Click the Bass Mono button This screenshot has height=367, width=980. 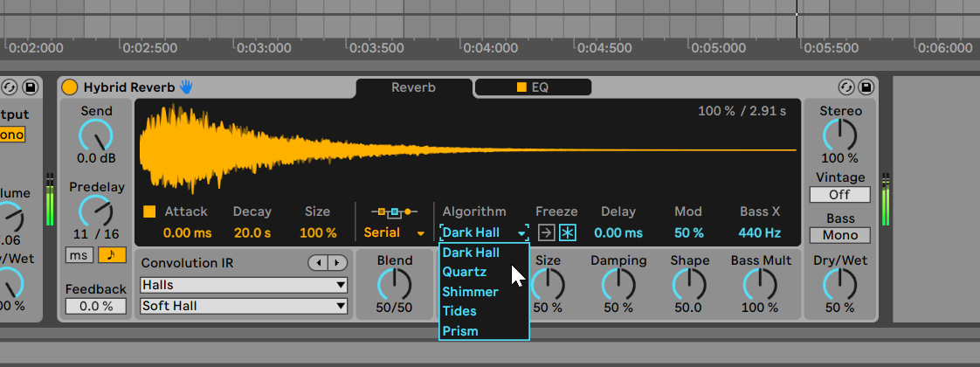pyautogui.click(x=839, y=235)
